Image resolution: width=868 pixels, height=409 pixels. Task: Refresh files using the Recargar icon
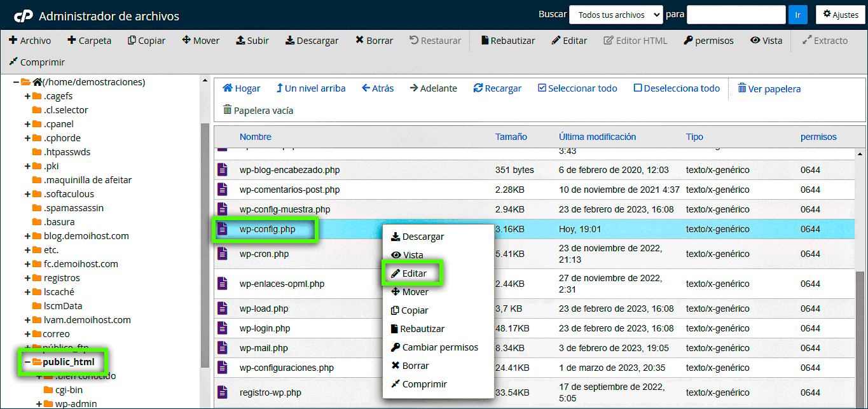pyautogui.click(x=497, y=88)
